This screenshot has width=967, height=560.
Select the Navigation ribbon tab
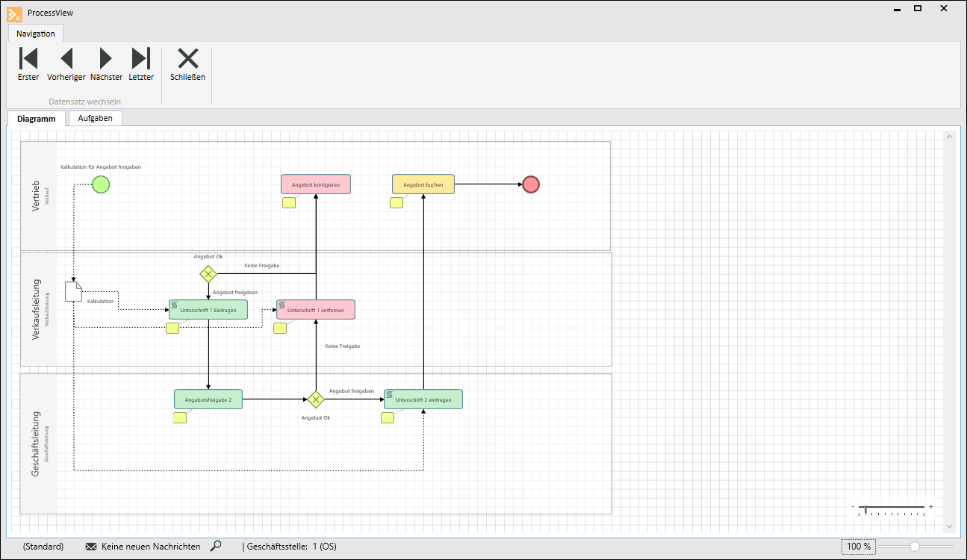coord(36,34)
